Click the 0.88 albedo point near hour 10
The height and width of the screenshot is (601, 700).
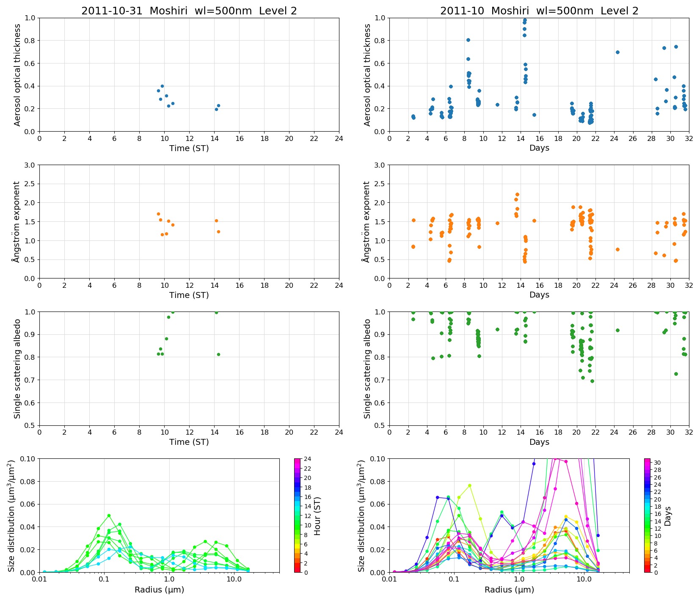coord(166,339)
